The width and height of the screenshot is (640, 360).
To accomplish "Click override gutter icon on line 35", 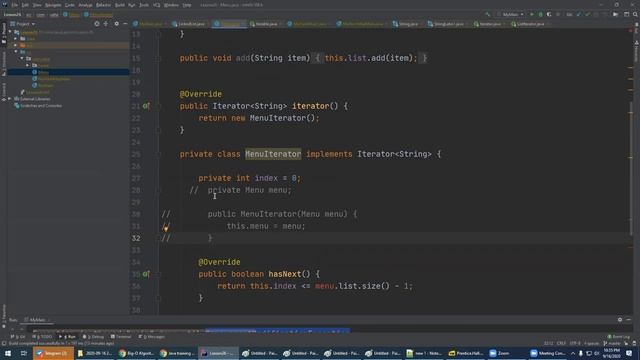I will point(146,274).
